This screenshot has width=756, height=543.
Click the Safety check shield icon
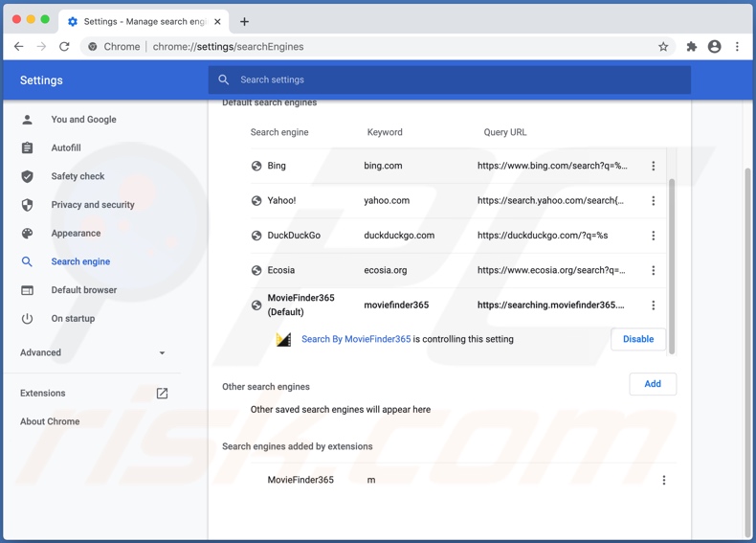pos(27,176)
